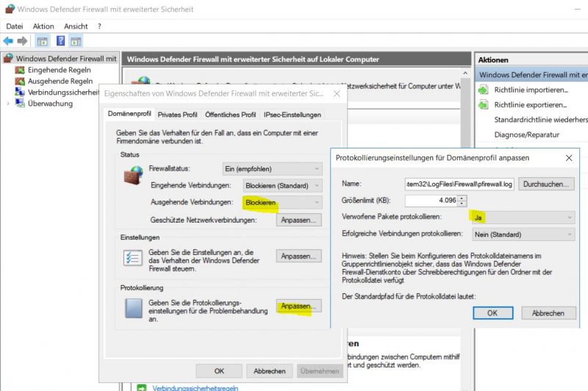Toggle the console tree pane toolbar icon

[x=43, y=41]
